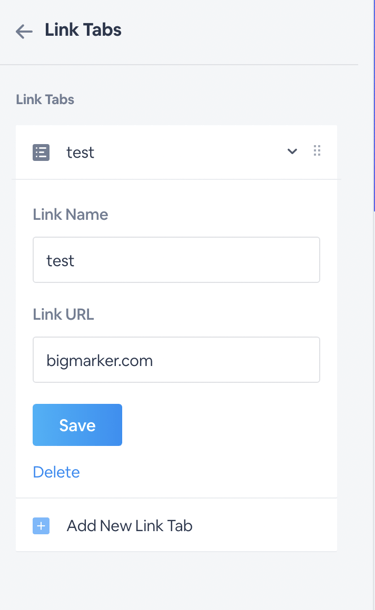Click empty space in Add New Link Tab row
The width and height of the screenshot is (375, 610).
265,526
